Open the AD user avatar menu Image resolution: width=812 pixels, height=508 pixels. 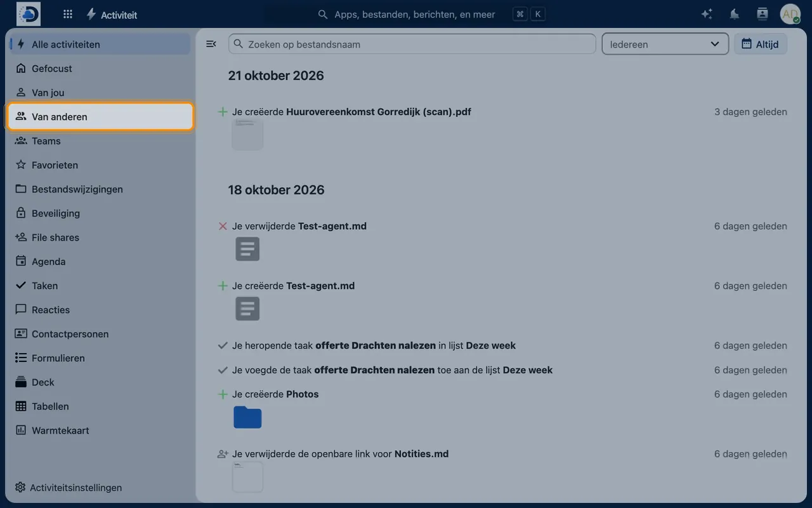(790, 14)
